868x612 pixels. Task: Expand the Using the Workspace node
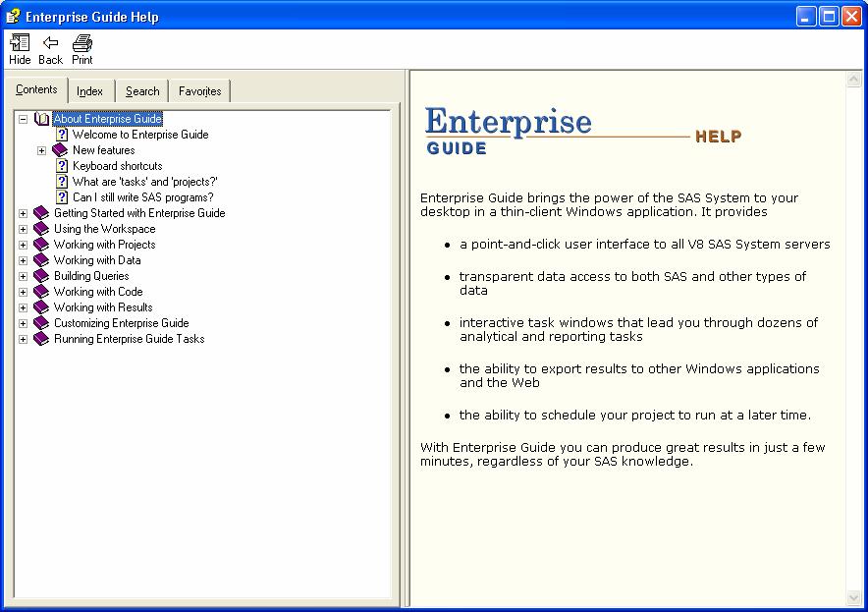point(23,229)
